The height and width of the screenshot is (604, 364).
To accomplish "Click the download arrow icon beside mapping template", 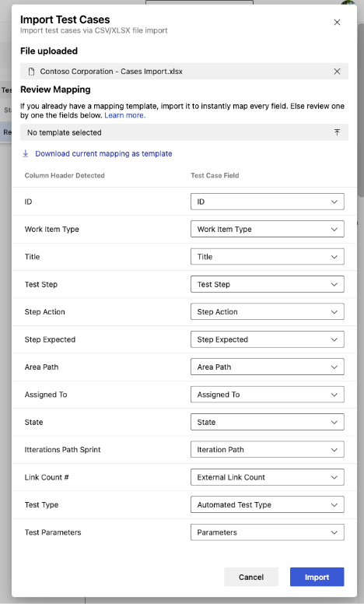I will pyautogui.click(x=26, y=153).
